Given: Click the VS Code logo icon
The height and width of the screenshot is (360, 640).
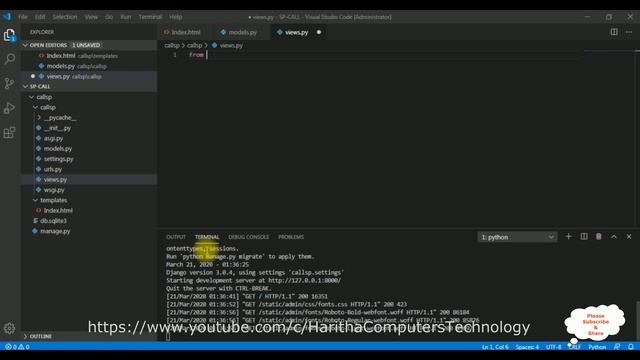Looking at the screenshot, I should coord(7,17).
